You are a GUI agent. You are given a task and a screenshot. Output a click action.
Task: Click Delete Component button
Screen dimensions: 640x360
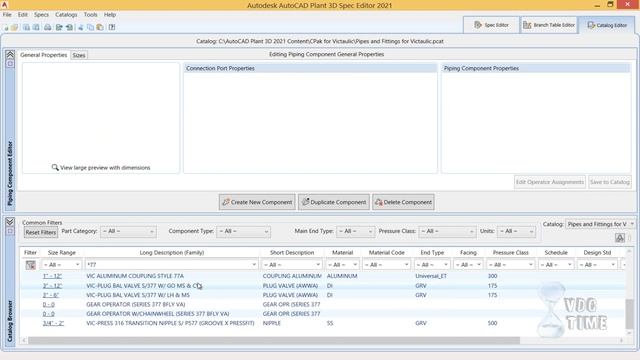pyautogui.click(x=403, y=202)
